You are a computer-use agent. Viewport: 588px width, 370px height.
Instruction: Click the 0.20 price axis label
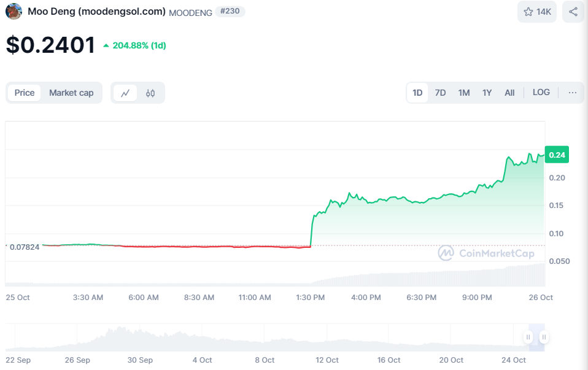point(557,178)
